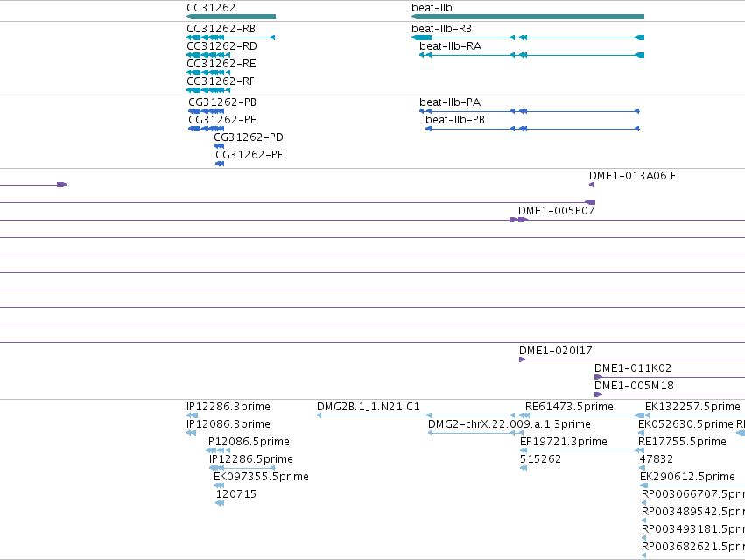This screenshot has height=560, width=745.
Task: Click beat-IIb-PA protein glyph line
Action: click(530, 111)
